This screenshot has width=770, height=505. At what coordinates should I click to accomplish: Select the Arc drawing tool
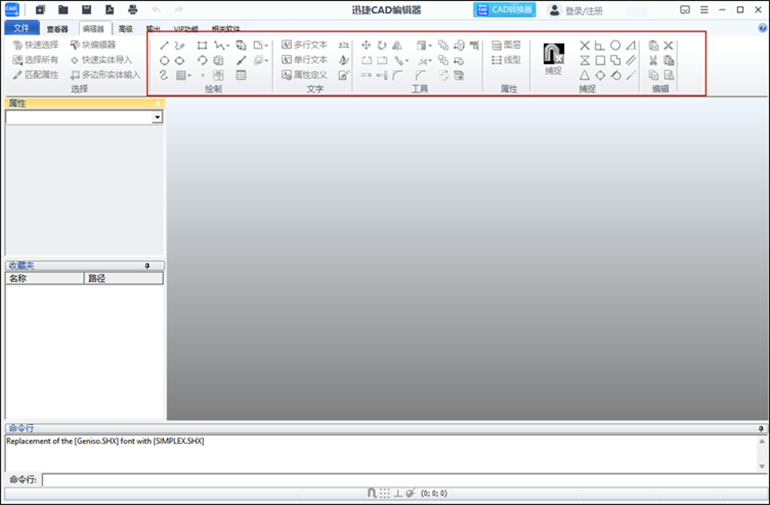tap(202, 60)
